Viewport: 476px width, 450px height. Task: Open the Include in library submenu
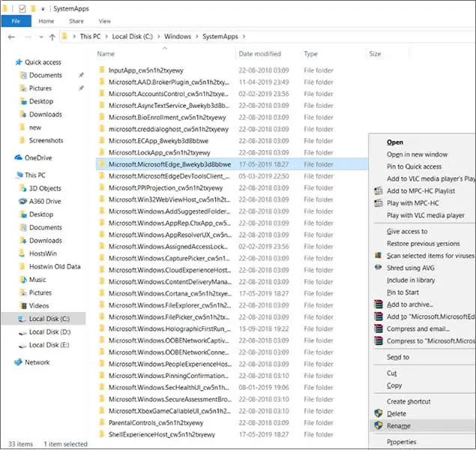(x=411, y=280)
